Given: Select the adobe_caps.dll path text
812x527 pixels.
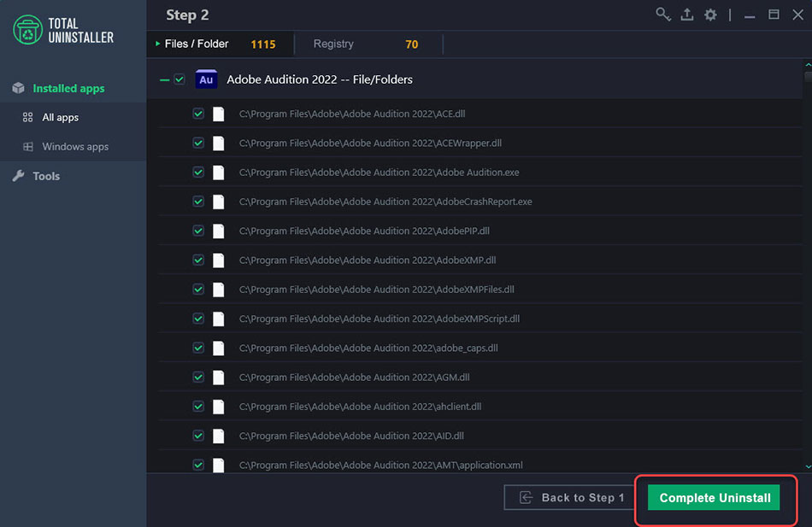Looking at the screenshot, I should [x=368, y=348].
